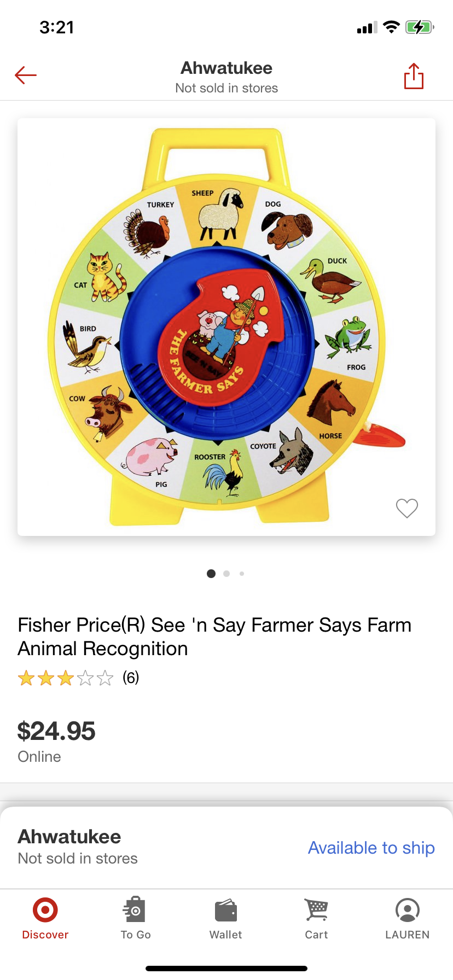453x980 pixels.
Task: Toggle the favorite heart on product image
Action: [406, 508]
